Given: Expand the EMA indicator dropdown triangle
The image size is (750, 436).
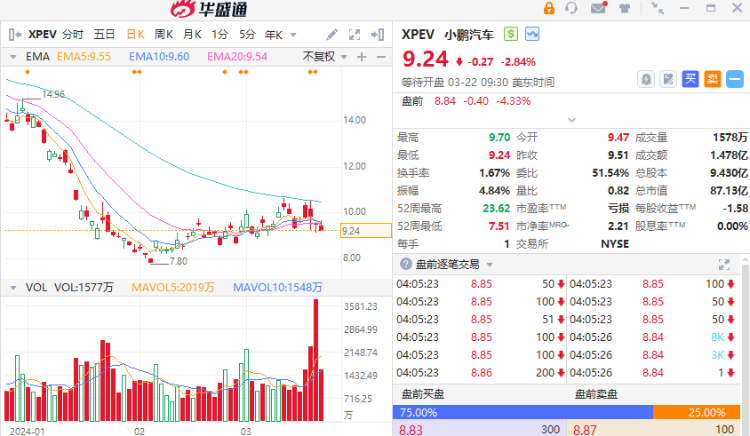Looking at the screenshot, I should pyautogui.click(x=13, y=57).
